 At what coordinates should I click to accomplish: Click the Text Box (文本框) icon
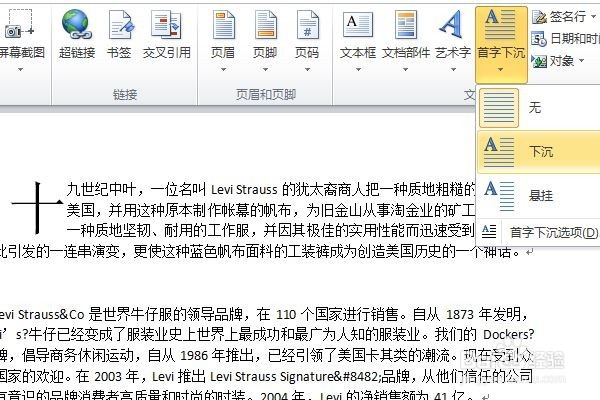(358, 24)
